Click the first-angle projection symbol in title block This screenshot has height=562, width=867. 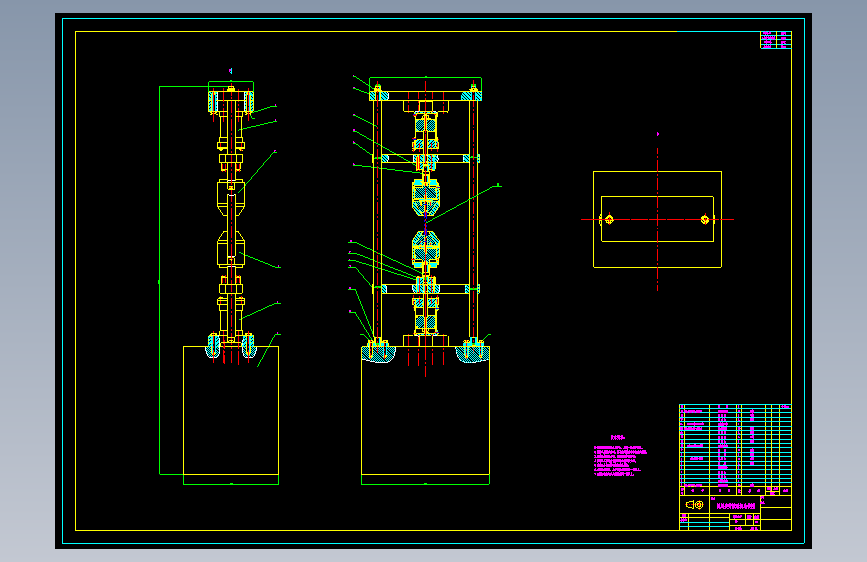pos(694,504)
